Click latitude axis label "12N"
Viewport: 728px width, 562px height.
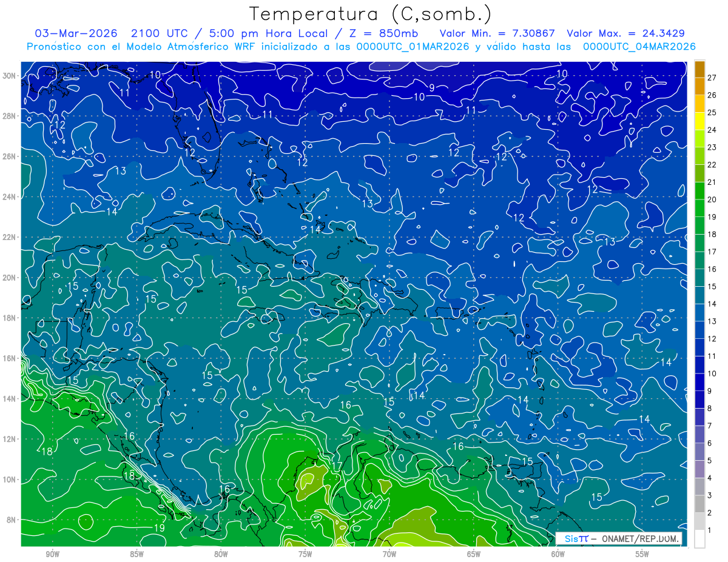pyautogui.click(x=10, y=439)
